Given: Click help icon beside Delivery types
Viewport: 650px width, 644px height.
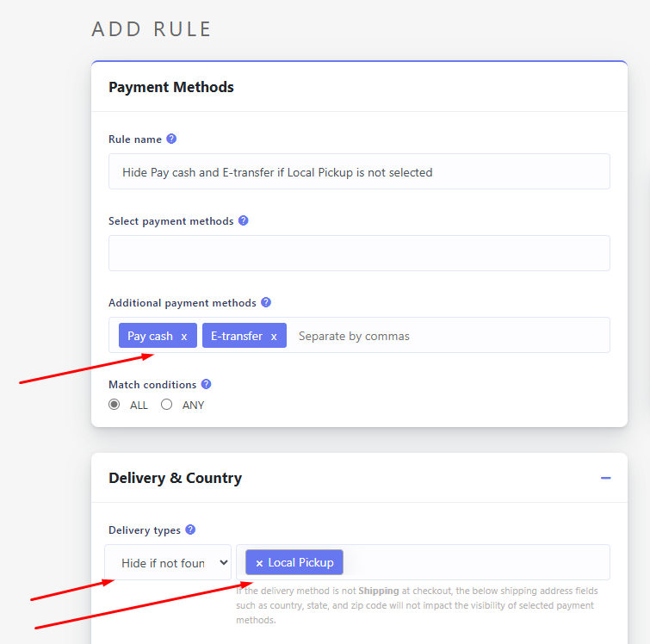Looking at the screenshot, I should coord(190,529).
